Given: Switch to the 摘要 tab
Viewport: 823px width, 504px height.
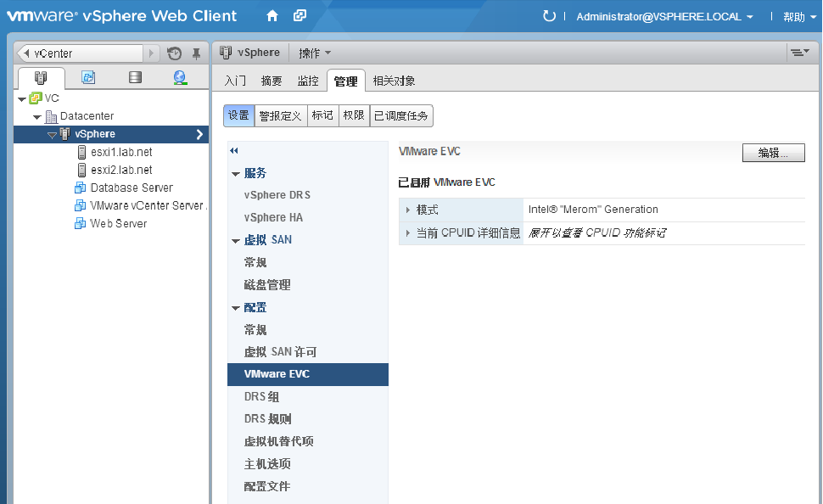Looking at the screenshot, I should tap(272, 81).
